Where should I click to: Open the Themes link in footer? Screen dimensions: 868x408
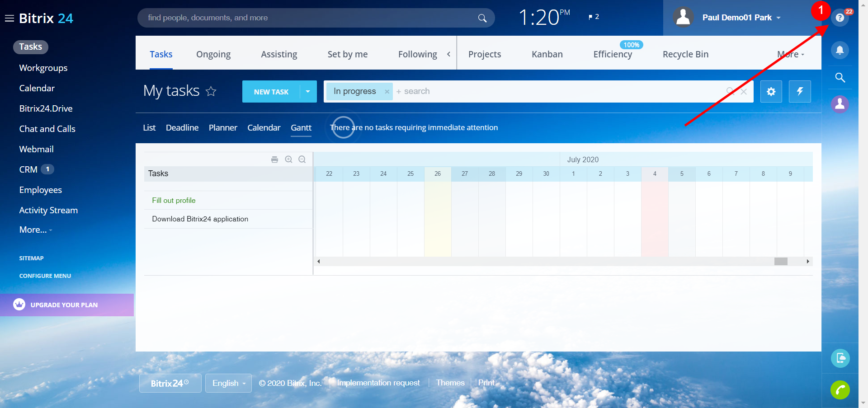(450, 383)
